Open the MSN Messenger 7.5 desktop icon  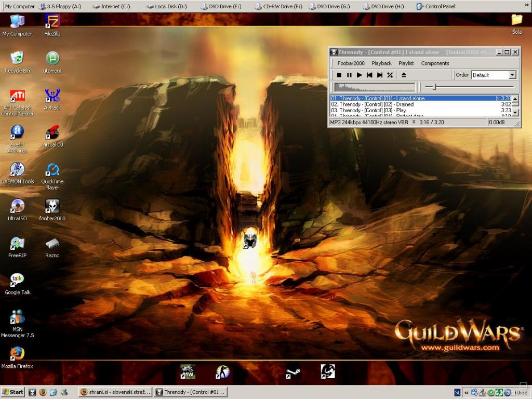pyautogui.click(x=17, y=323)
